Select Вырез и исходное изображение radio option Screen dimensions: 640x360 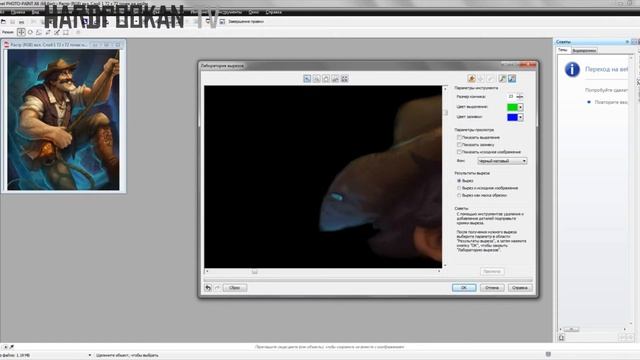459,188
